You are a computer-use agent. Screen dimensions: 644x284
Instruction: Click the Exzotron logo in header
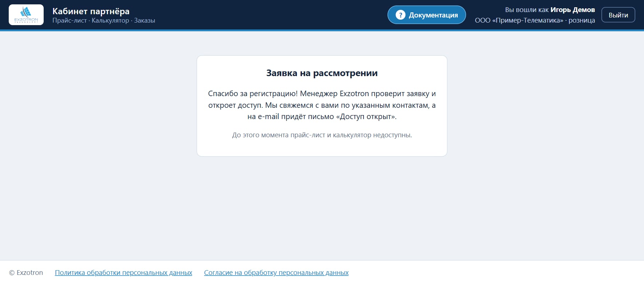26,15
